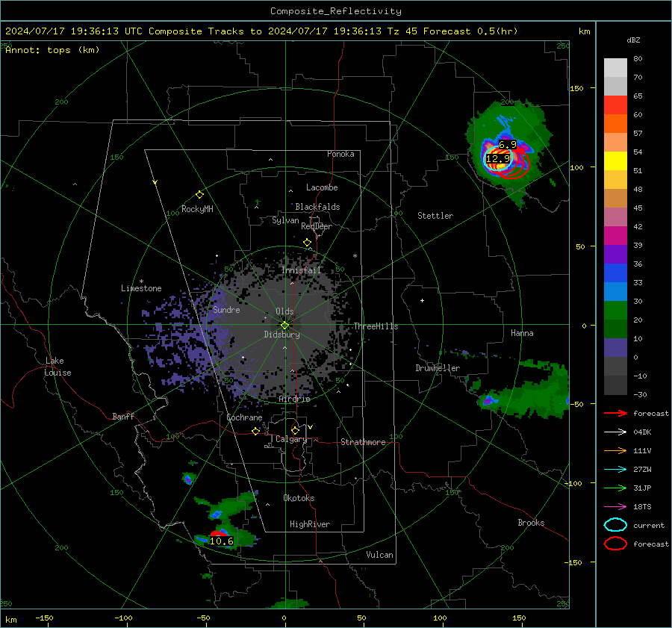Click the white 04DK arrow in legend
Screen dimensions: 672x628
pyautogui.click(x=615, y=432)
